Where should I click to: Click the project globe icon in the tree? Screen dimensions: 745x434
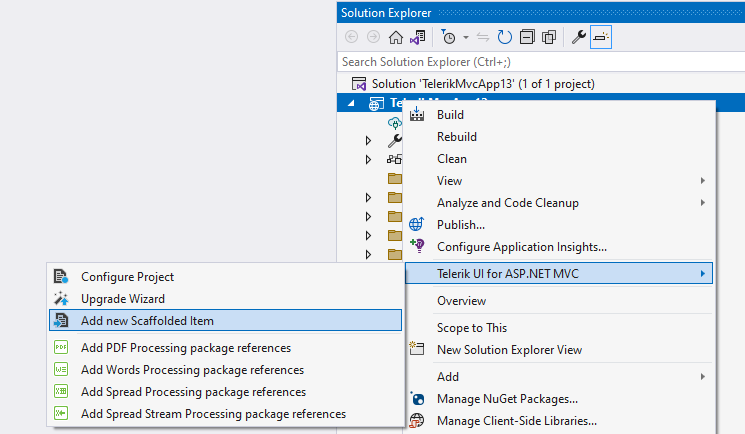pyautogui.click(x=376, y=104)
